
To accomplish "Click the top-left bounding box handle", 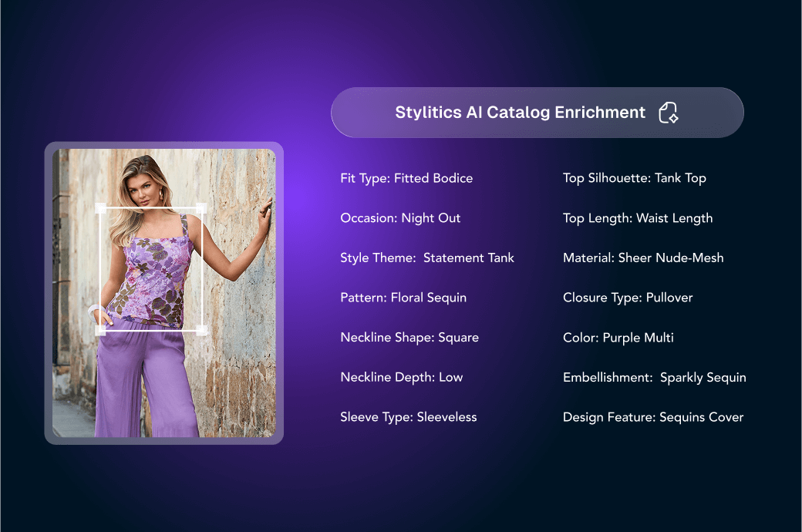I will 99,208.
